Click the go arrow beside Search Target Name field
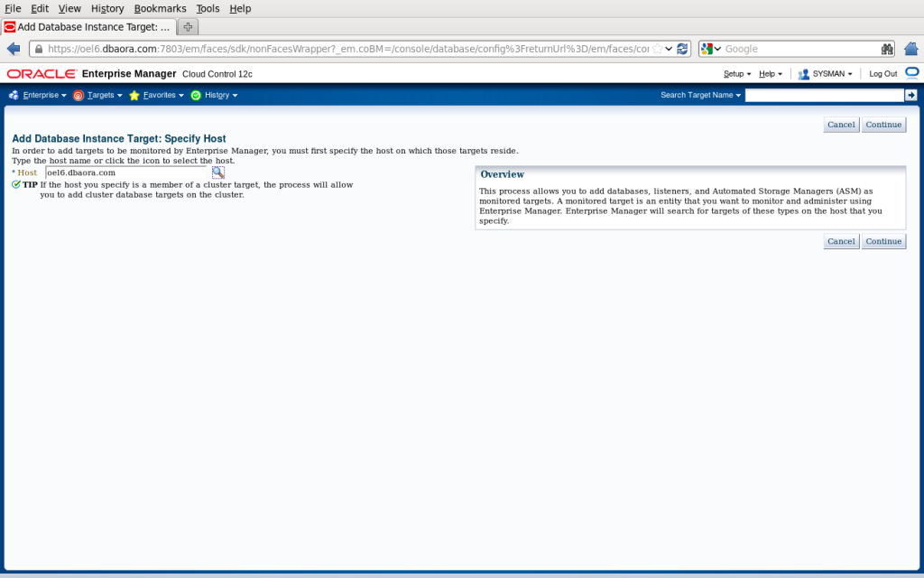The image size is (924, 578). tap(911, 95)
